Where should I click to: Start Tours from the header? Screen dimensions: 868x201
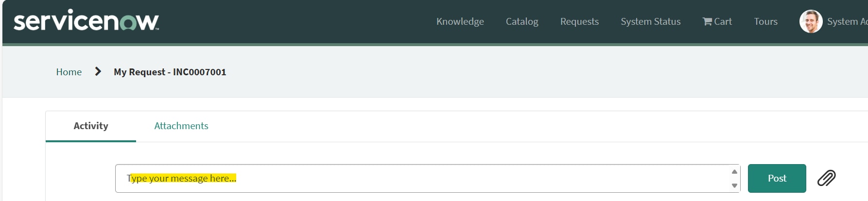(x=765, y=21)
